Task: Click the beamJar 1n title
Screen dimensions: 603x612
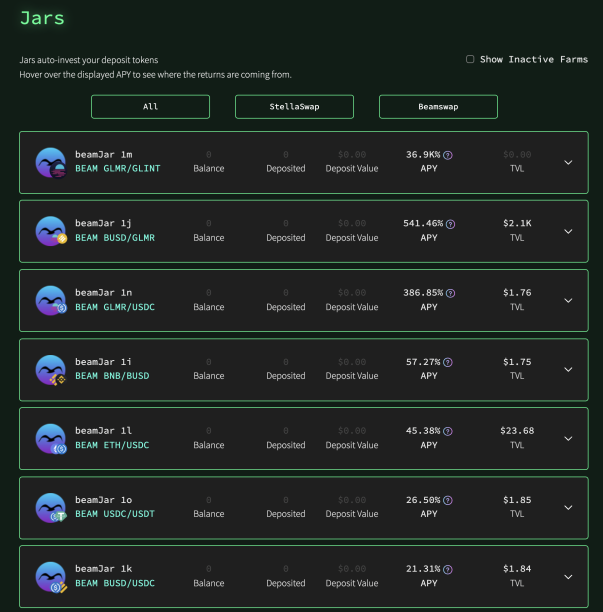Action: click(104, 293)
